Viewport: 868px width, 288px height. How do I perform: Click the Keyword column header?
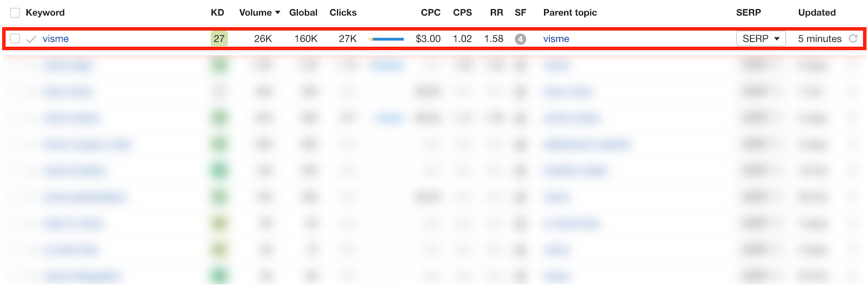45,12
